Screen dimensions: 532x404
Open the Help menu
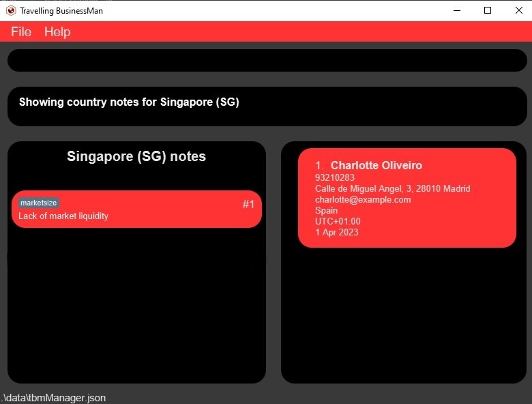[x=57, y=31]
